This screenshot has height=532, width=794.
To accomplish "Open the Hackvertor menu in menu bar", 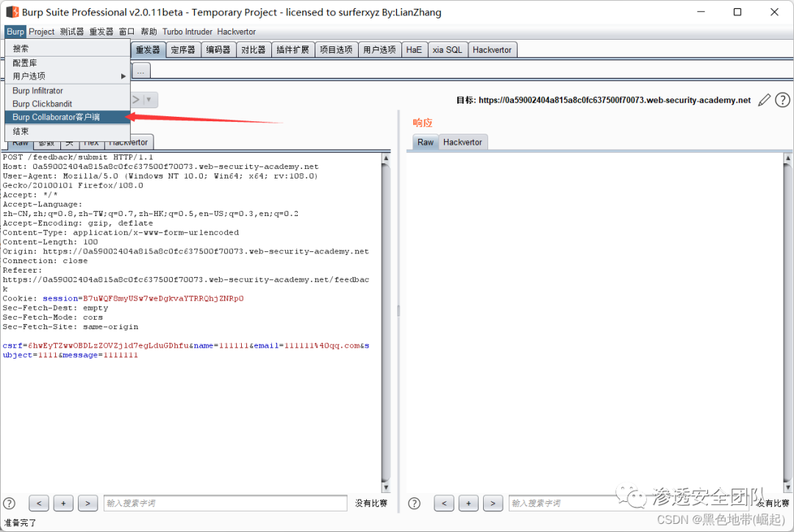I will point(237,32).
